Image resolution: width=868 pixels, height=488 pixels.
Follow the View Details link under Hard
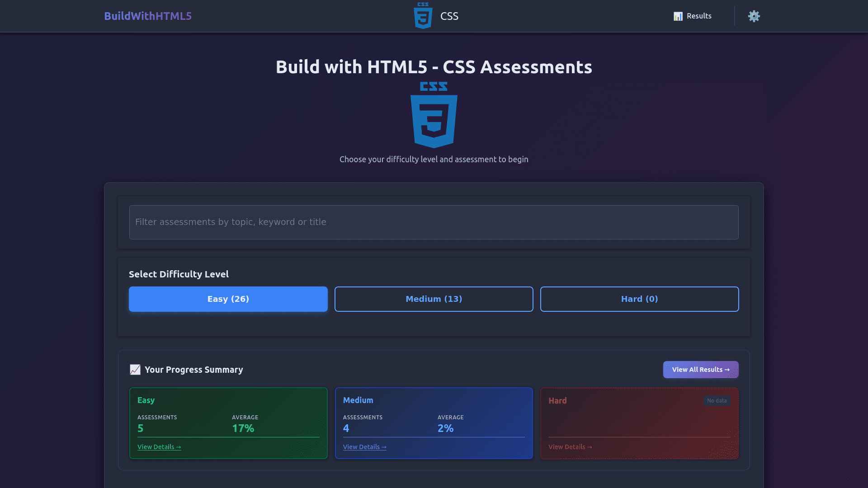click(570, 447)
